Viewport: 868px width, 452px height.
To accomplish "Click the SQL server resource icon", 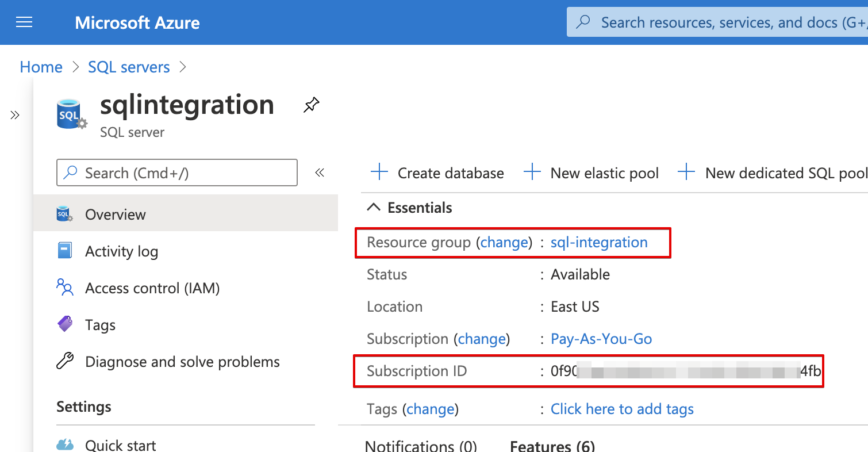I will (x=71, y=114).
